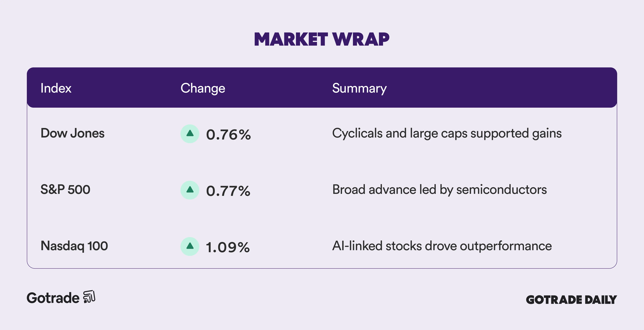This screenshot has height=330, width=644.
Task: Click the Dow Jones index name
Action: point(72,133)
